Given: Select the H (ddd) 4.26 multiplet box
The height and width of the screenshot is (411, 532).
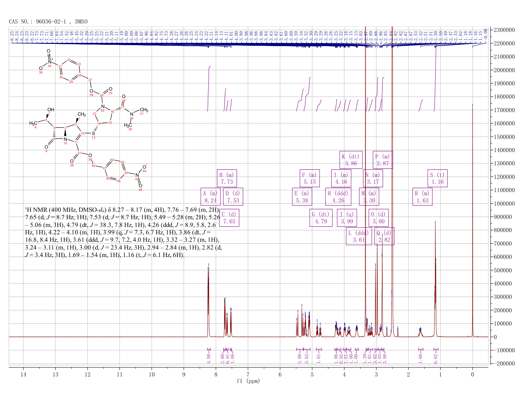Looking at the screenshot, I should pyautogui.click(x=338, y=197).
